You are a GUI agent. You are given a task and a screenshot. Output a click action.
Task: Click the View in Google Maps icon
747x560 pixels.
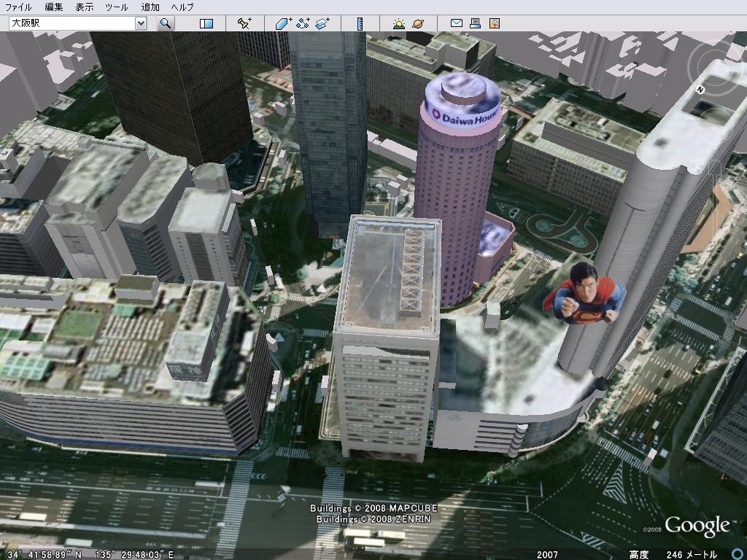point(495,23)
